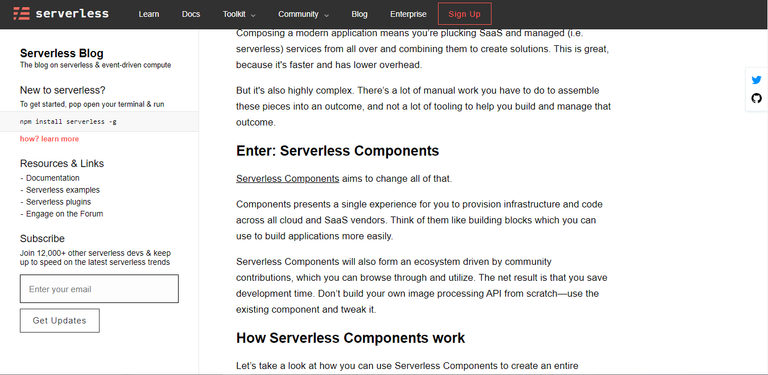
Task: Open the Serverless plugins link
Action: [58, 202]
